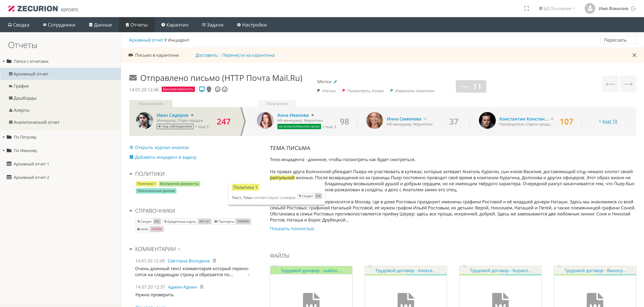The height and width of the screenshot is (307, 644).
Task: Check Добавить инцидент в задачу checkbox
Action: [x=131, y=157]
